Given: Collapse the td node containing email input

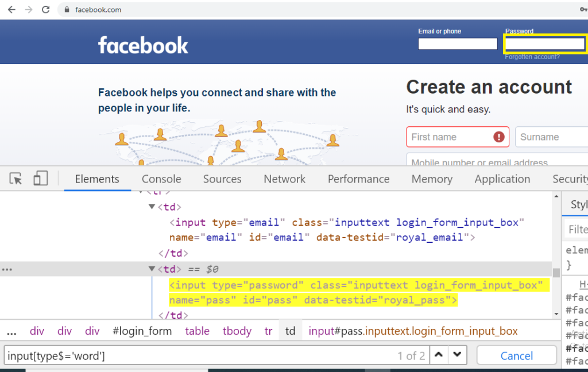Looking at the screenshot, I should tap(152, 207).
